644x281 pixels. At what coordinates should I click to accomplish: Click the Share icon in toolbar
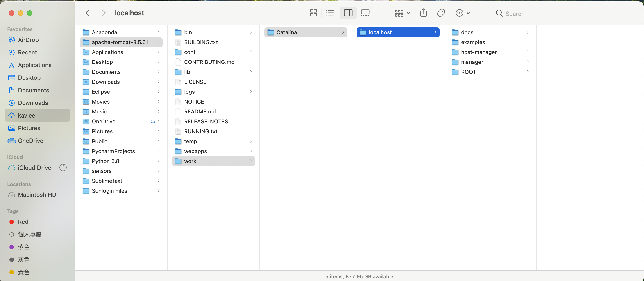click(424, 13)
